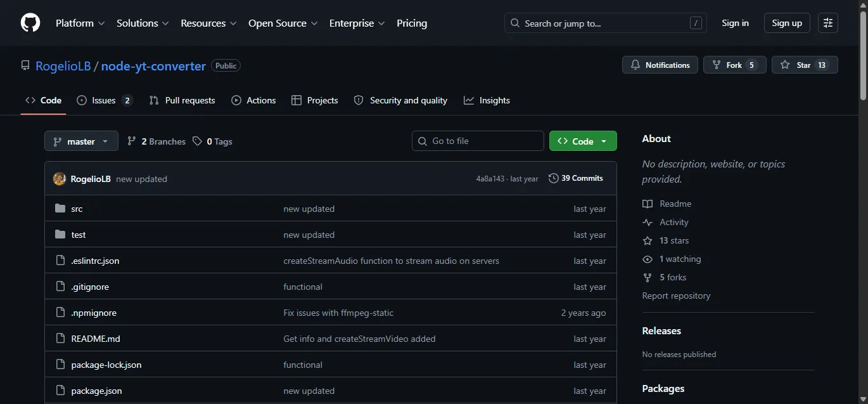Open the Releases heading link
This screenshot has height=404, width=868.
pyautogui.click(x=661, y=330)
